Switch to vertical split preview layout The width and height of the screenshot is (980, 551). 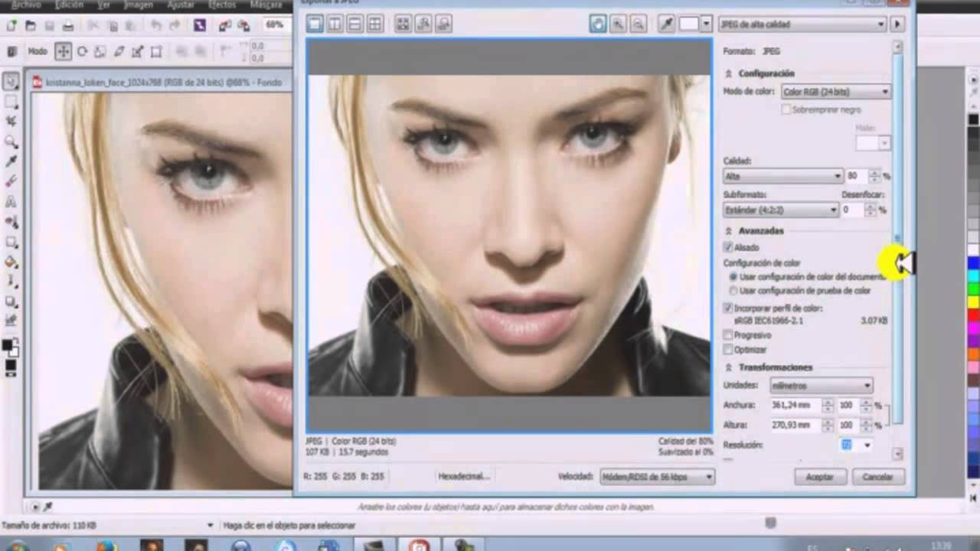(335, 24)
